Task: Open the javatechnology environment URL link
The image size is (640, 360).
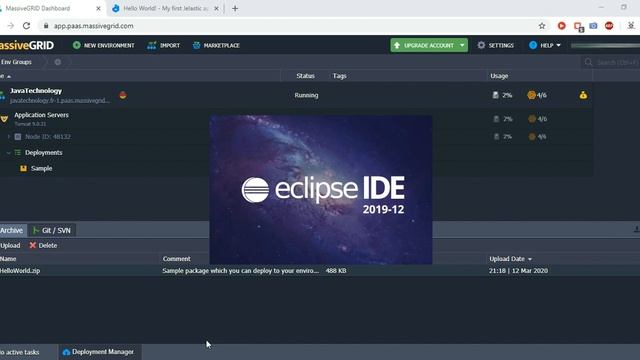Action: (x=60, y=100)
